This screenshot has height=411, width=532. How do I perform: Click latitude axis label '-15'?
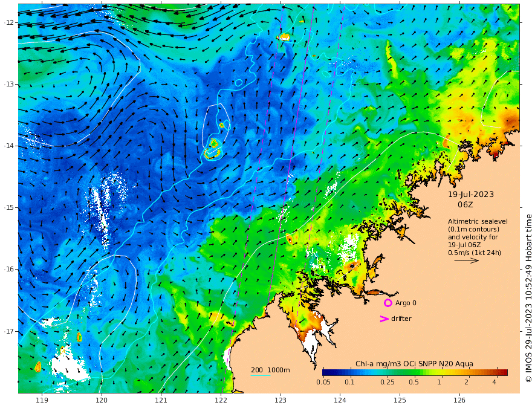[8, 207]
